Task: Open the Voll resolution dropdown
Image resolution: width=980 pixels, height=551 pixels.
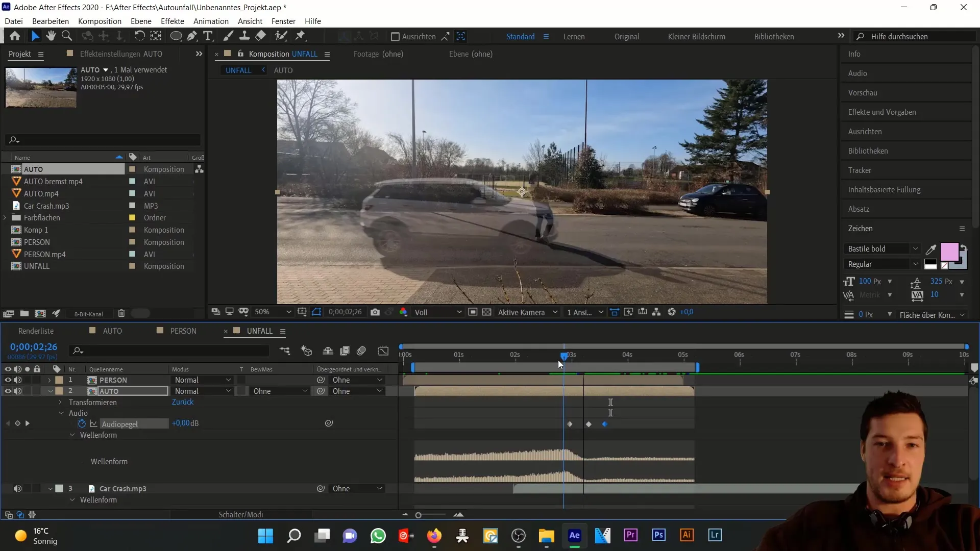Action: tap(438, 312)
